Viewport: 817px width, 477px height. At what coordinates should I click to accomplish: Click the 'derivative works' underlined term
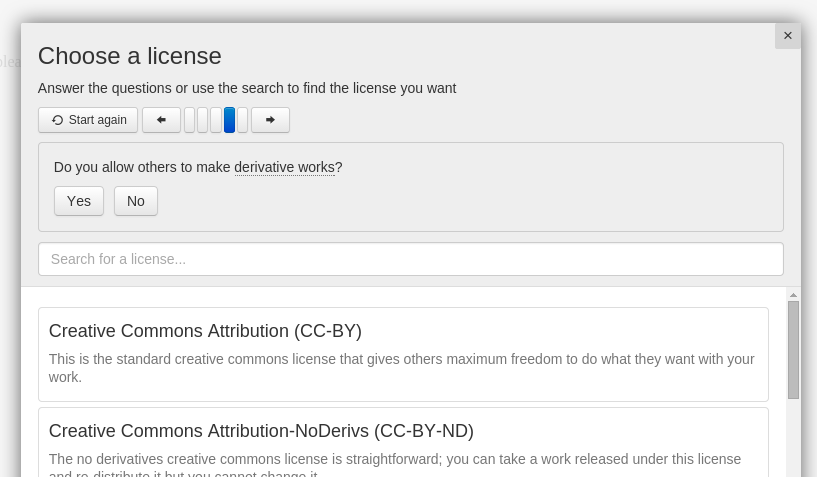click(x=284, y=167)
